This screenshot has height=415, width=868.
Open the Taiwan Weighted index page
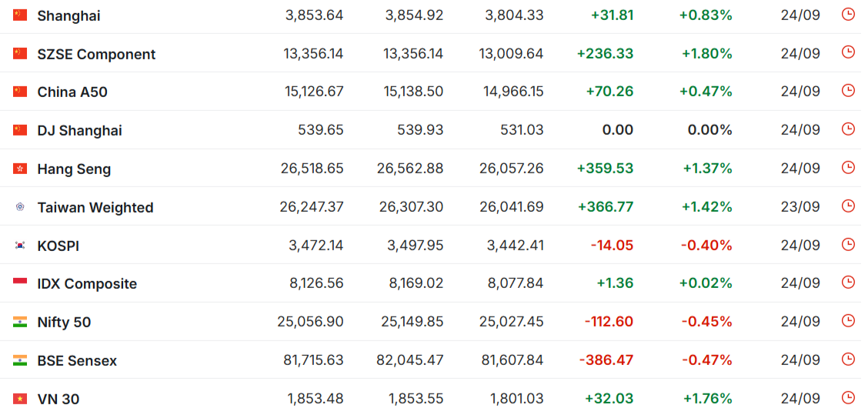[x=95, y=208]
